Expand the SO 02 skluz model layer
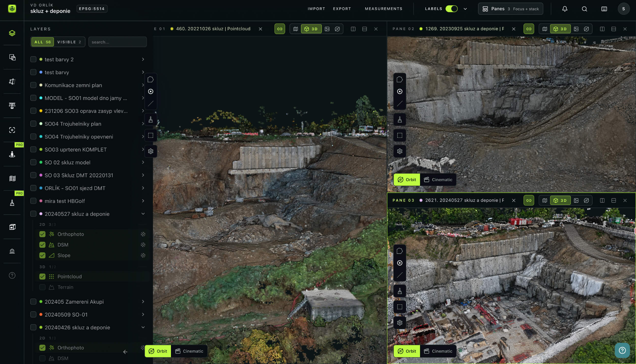 143,162
